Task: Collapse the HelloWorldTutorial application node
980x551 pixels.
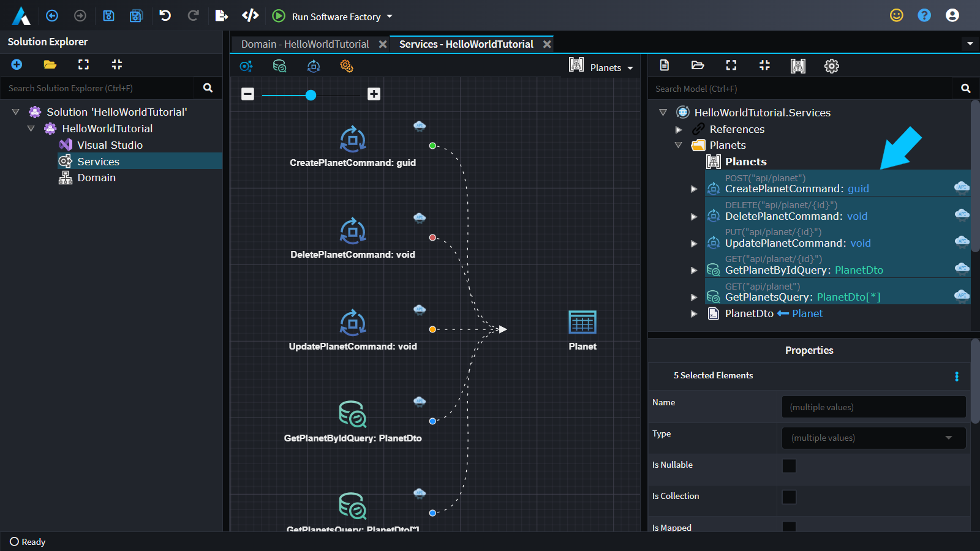Action: [x=31, y=129]
